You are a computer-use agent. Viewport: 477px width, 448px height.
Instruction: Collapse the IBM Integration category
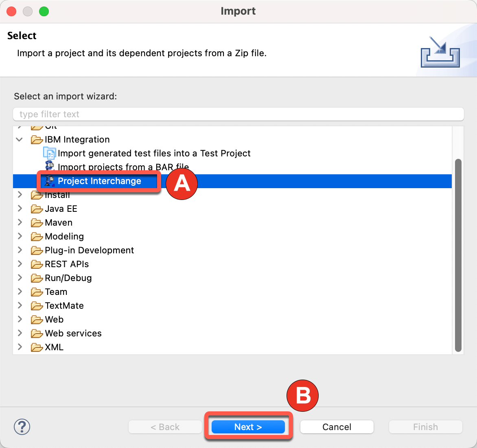[x=19, y=139]
